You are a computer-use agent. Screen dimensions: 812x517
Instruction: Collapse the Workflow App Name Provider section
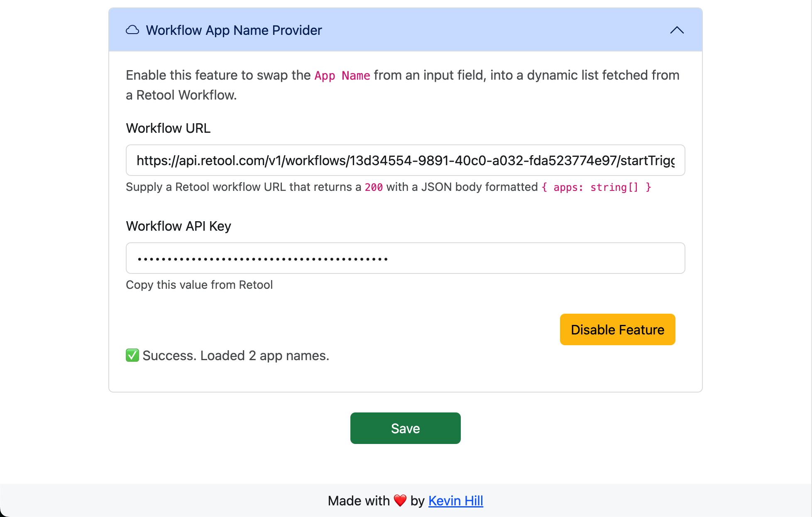(x=677, y=30)
